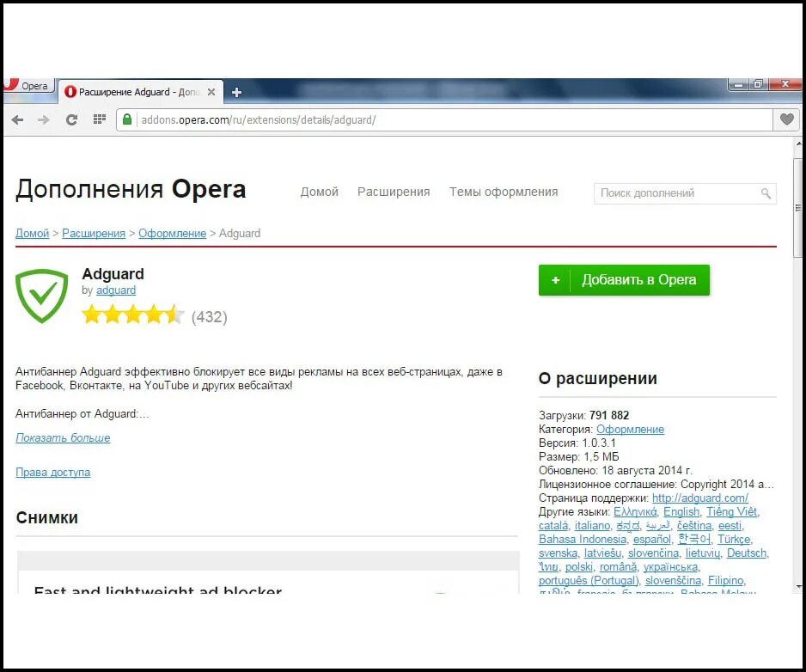Open the Opera main menu button
Image resolution: width=806 pixels, height=672 pixels.
27,85
